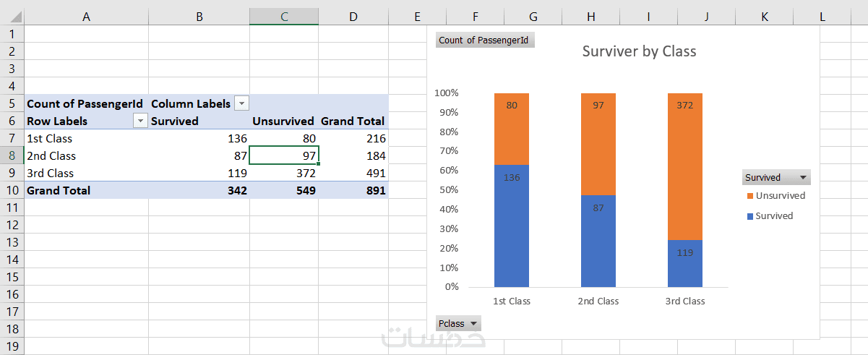
Task: Click the 2nd Class axis label on chart
Action: pyautogui.click(x=598, y=301)
